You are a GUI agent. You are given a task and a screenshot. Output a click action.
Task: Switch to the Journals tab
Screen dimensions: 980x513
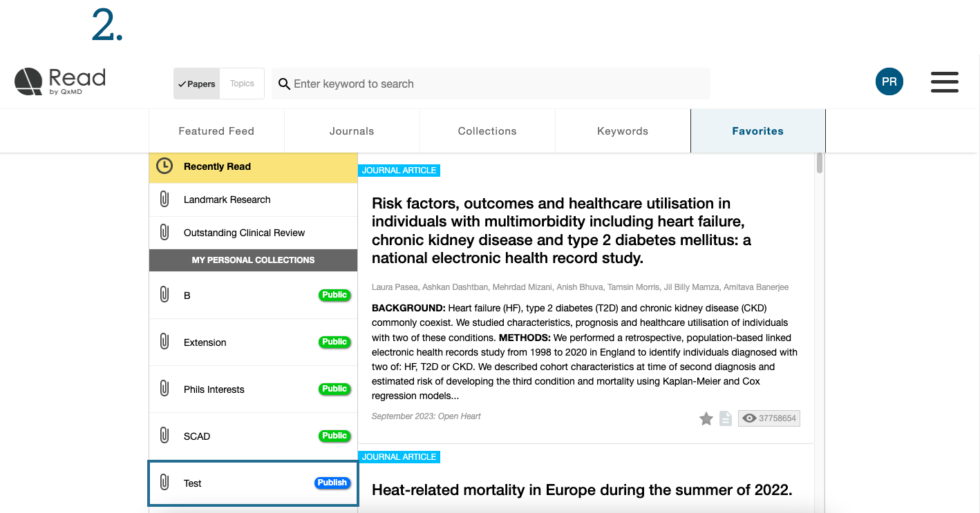(352, 131)
